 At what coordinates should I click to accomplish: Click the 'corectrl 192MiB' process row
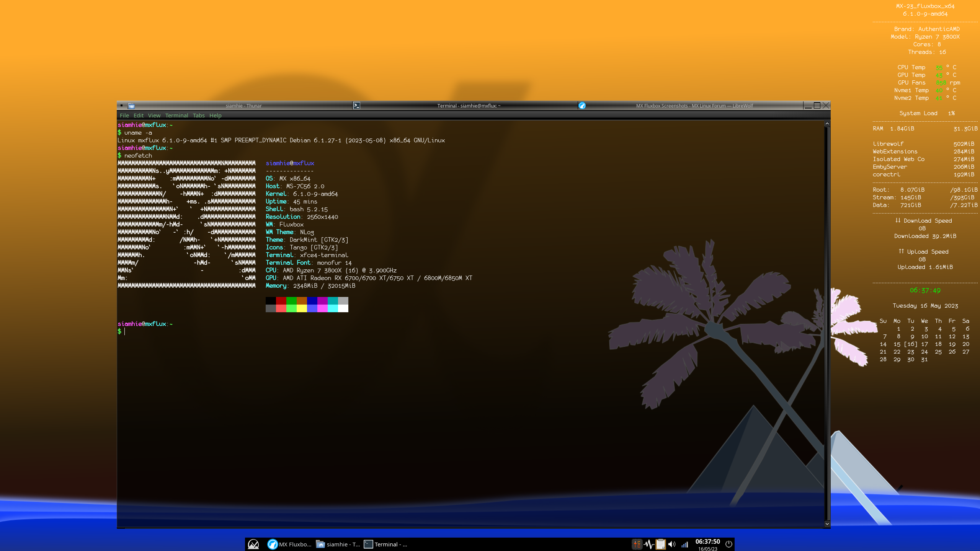click(923, 174)
